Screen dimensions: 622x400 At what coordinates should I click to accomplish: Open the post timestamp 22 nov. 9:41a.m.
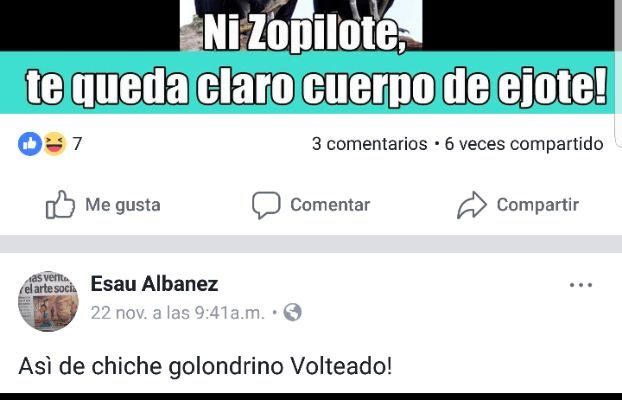pyautogui.click(x=177, y=313)
